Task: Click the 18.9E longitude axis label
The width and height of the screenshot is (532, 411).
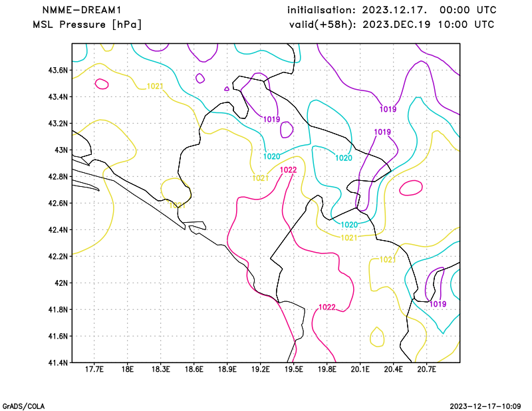Action: [x=227, y=369]
